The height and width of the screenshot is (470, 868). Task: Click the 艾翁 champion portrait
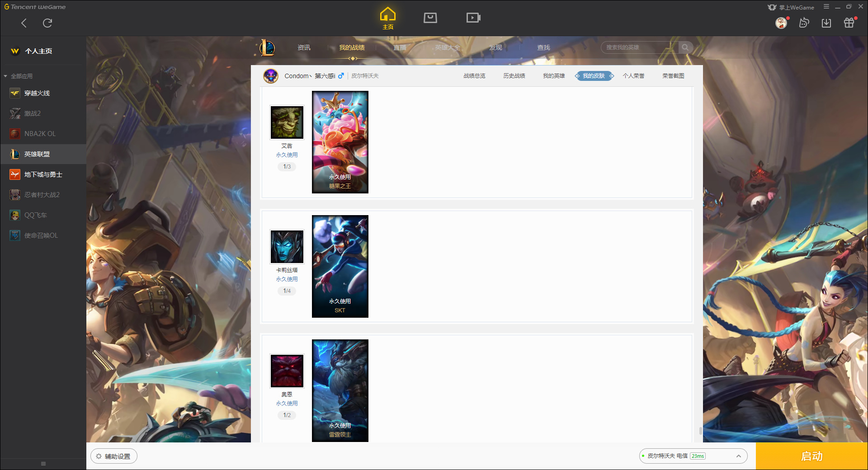click(287, 122)
